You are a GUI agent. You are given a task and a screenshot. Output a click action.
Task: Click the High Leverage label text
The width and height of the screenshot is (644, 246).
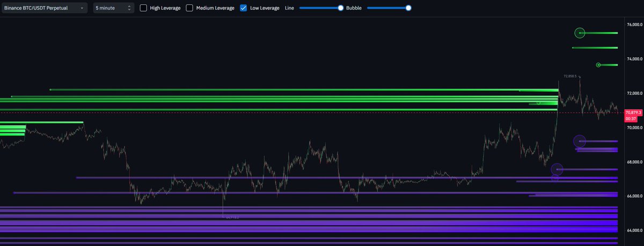165,8
